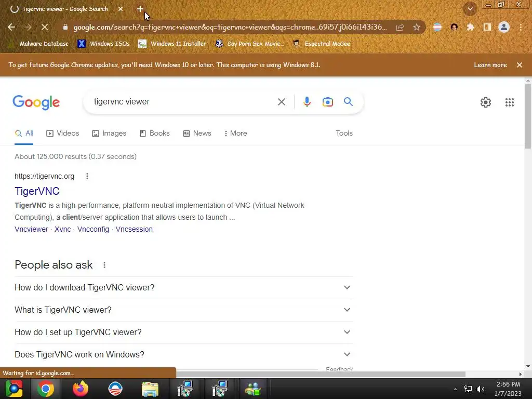Screen dimensions: 532x399
Task: Open Chrome's three-dot menu
Action: tap(521, 27)
